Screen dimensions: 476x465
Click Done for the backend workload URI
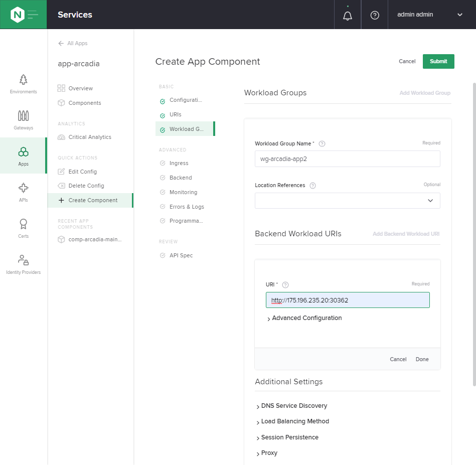422,359
